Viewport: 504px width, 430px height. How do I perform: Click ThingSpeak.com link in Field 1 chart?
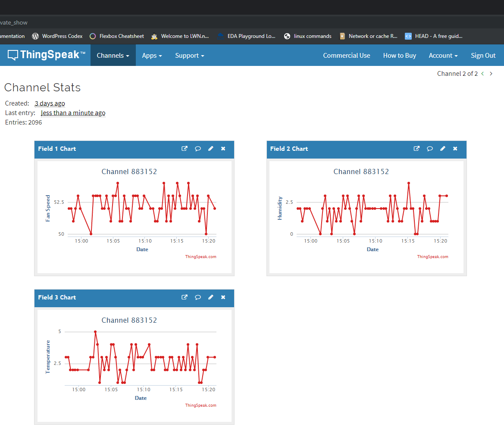click(200, 257)
